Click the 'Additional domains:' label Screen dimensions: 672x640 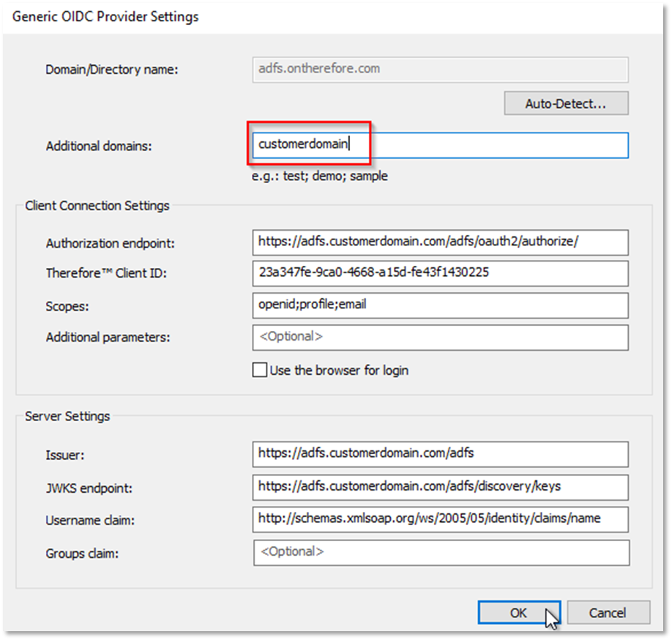98,146
